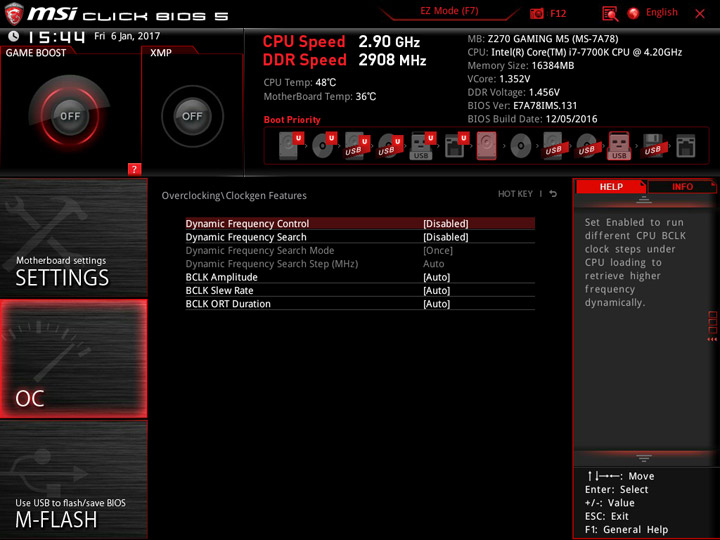Open the BCLK Amplitude [Auto] value
Image resolution: width=720 pixels, height=540 pixels.
point(436,277)
